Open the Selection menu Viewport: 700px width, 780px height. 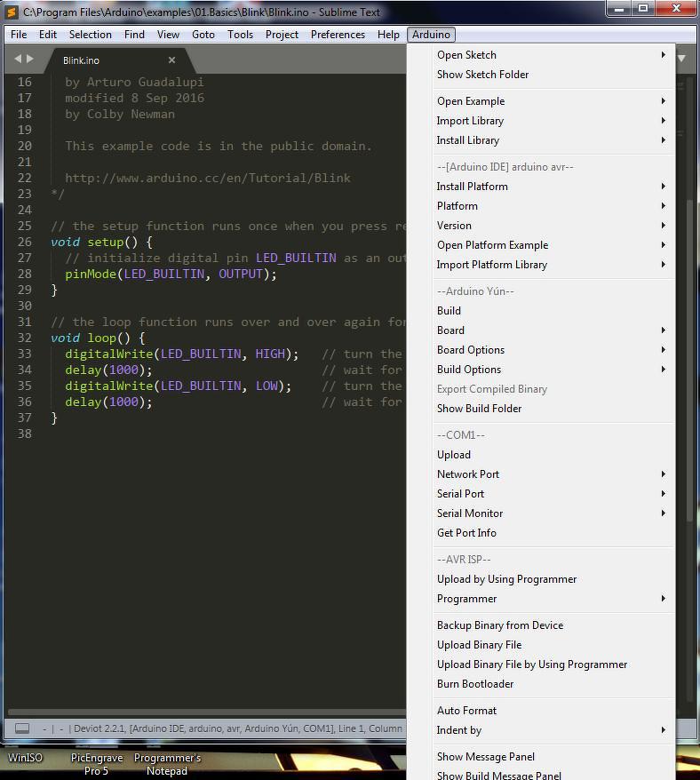[x=90, y=35]
